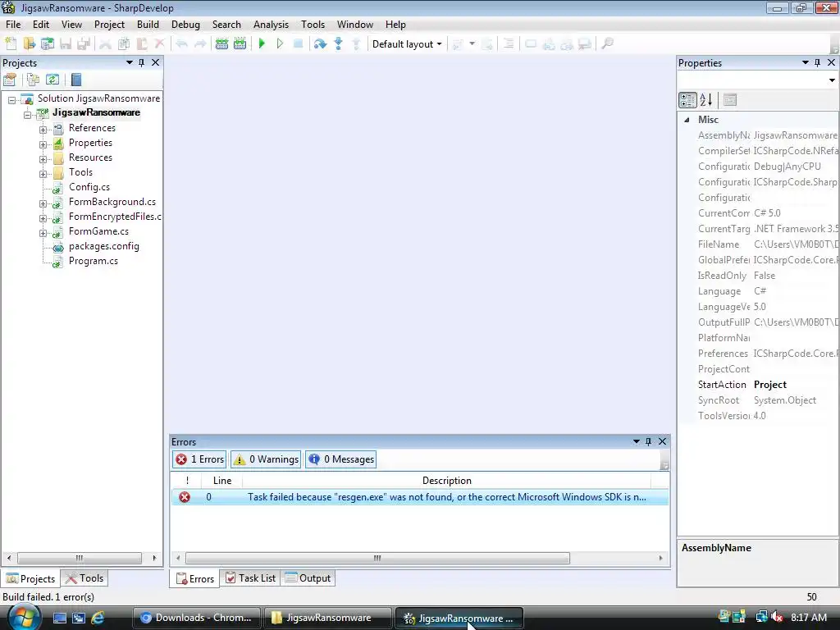Click the volume tray icon
Viewport: 840px width, 630px height.
coord(777,617)
